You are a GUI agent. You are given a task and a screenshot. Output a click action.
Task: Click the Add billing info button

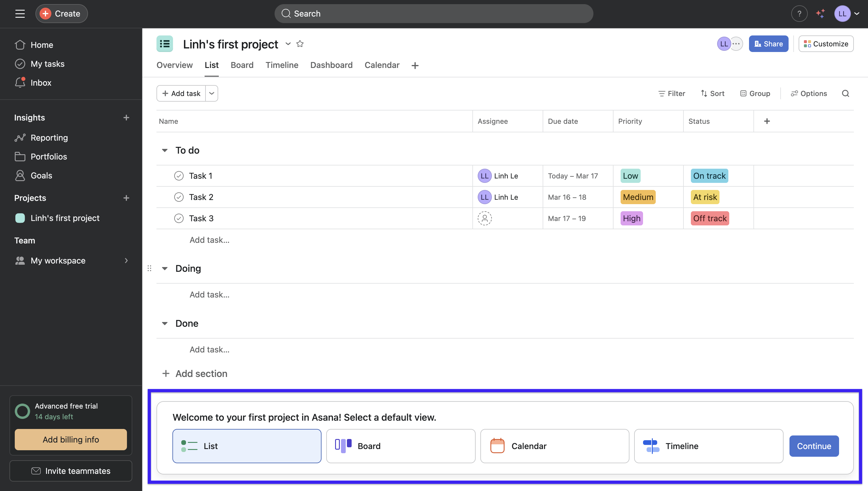tap(71, 439)
